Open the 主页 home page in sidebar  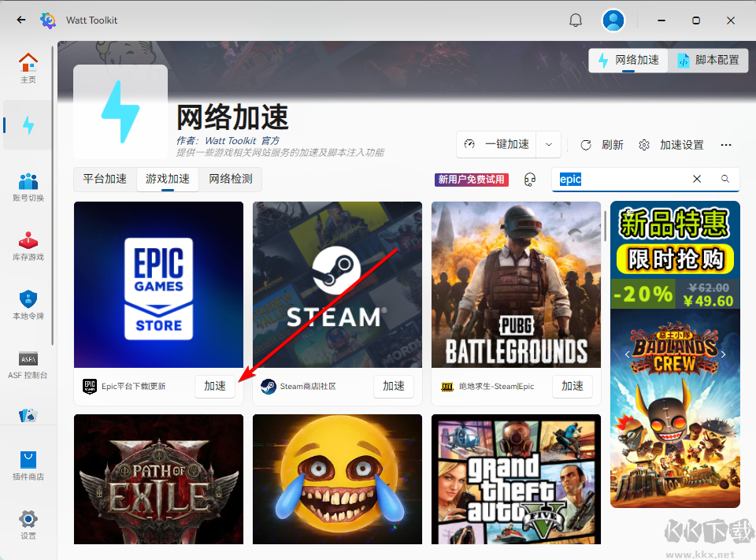pyautogui.click(x=28, y=68)
